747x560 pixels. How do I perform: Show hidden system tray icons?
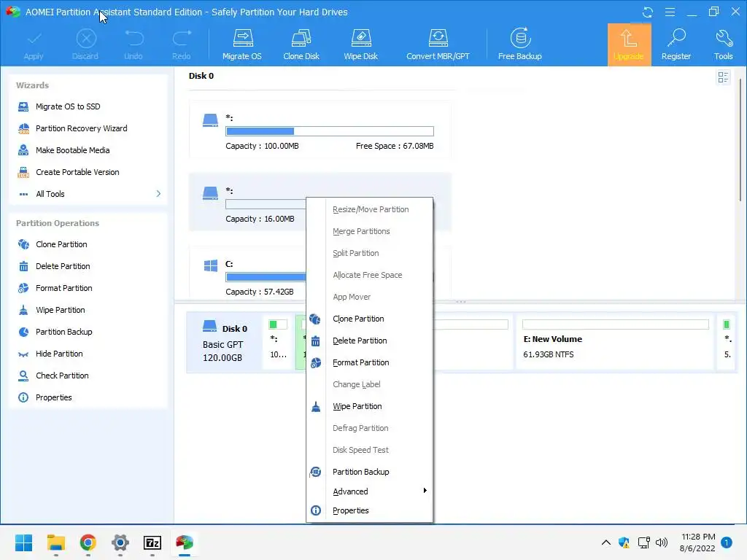(x=606, y=542)
